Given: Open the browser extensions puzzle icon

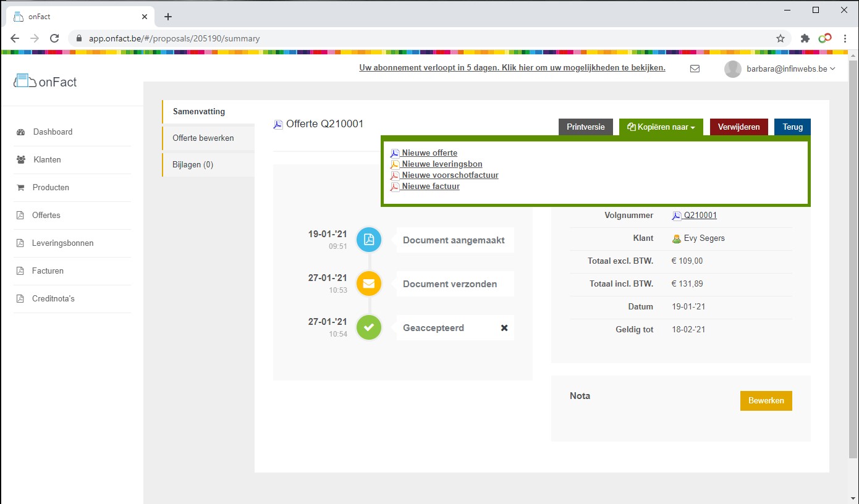Looking at the screenshot, I should 805,38.
